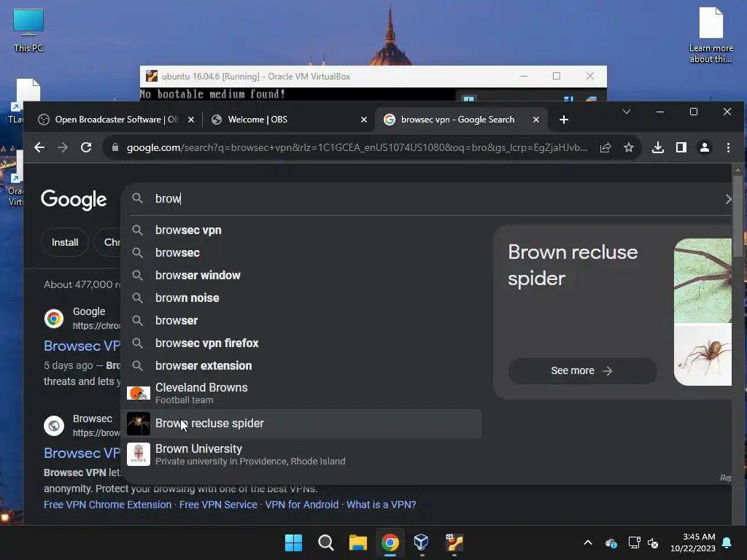This screenshot has width=747, height=560.
Task: Click the Brown University crest thumbnail
Action: [139, 454]
